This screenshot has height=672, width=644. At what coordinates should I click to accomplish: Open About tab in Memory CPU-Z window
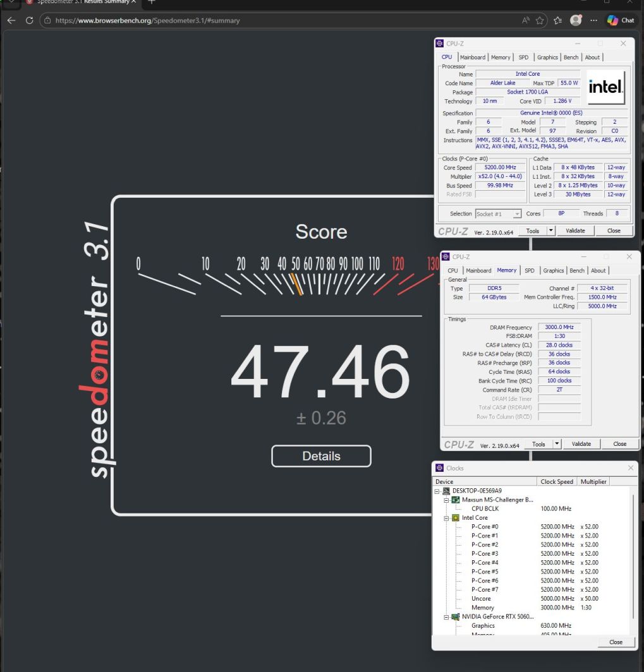tap(598, 270)
